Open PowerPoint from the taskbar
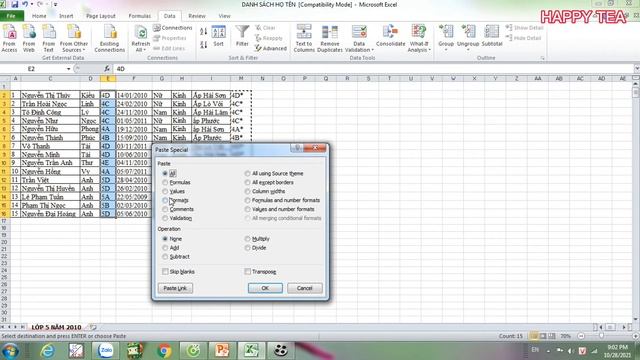Viewport: 640px width, 360px height. click(x=222, y=351)
